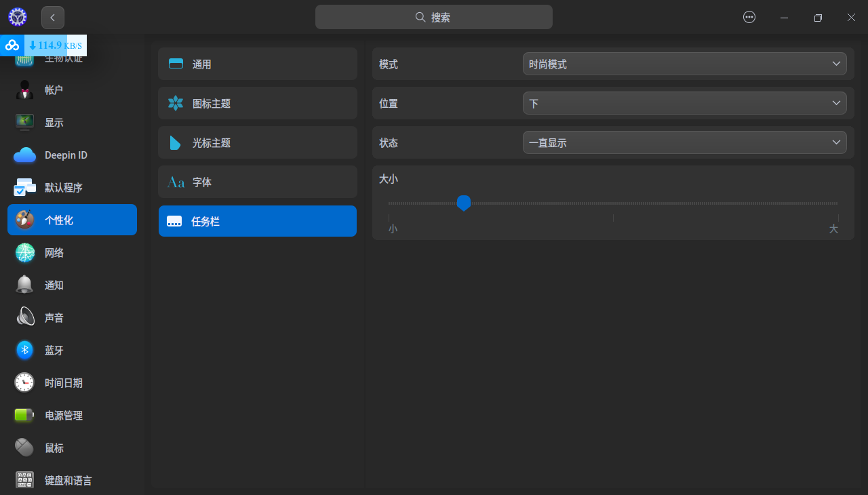868x495 pixels.
Task: Click the 个性化 paint palette icon
Action: pos(24,220)
